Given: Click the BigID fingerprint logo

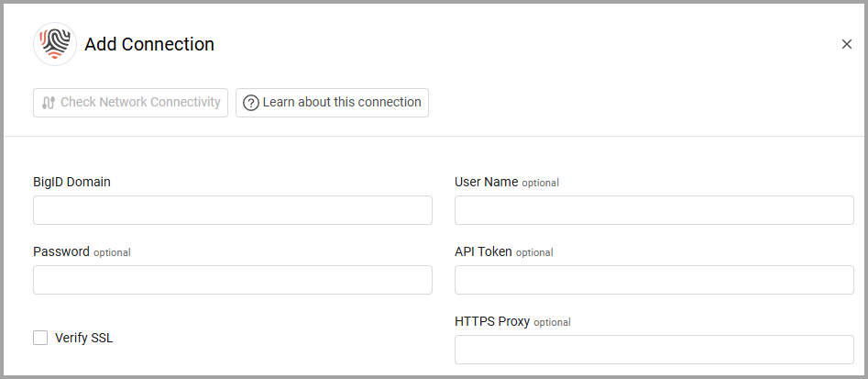Looking at the screenshot, I should coord(55,44).
